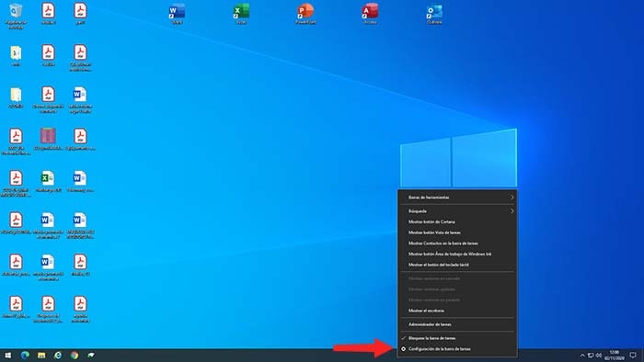Click the network icon in system tray

591,356
